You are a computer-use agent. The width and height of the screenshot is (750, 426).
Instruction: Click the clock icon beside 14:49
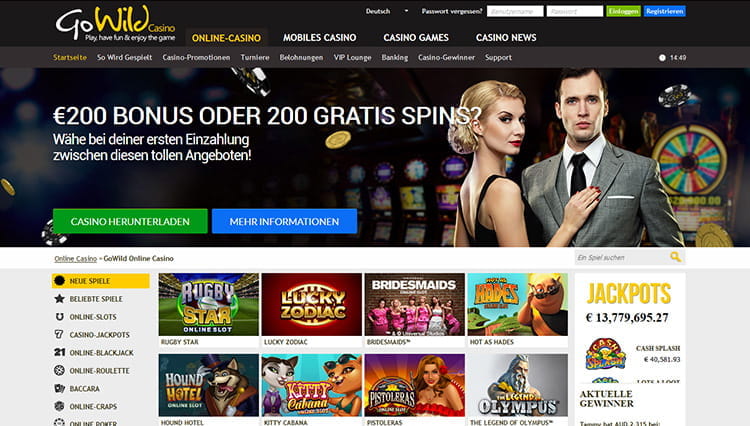(x=662, y=58)
